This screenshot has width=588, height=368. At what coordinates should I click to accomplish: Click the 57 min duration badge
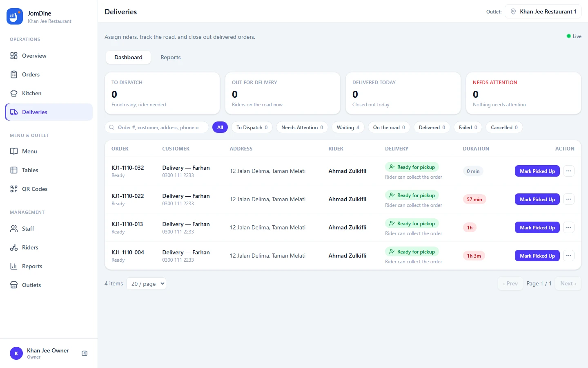click(x=474, y=199)
